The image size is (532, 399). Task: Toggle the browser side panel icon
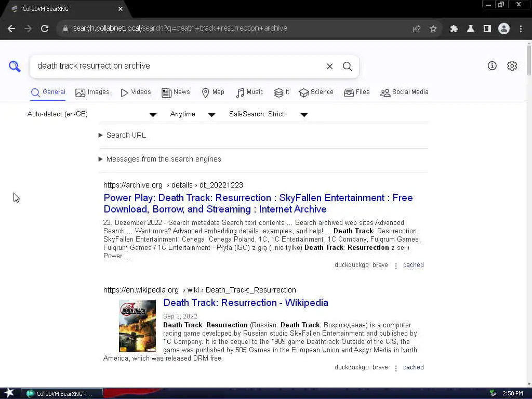pyautogui.click(x=487, y=29)
